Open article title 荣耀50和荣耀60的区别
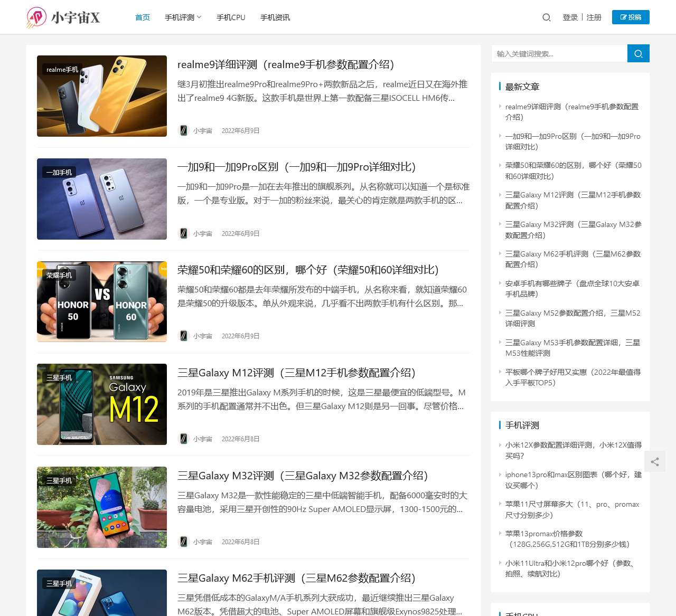Image resolution: width=676 pixels, height=616 pixels. tap(308, 270)
